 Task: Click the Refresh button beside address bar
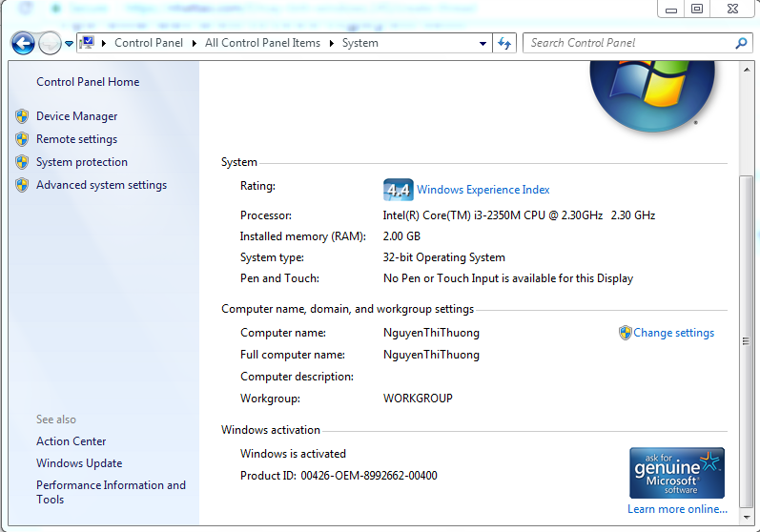tap(505, 43)
